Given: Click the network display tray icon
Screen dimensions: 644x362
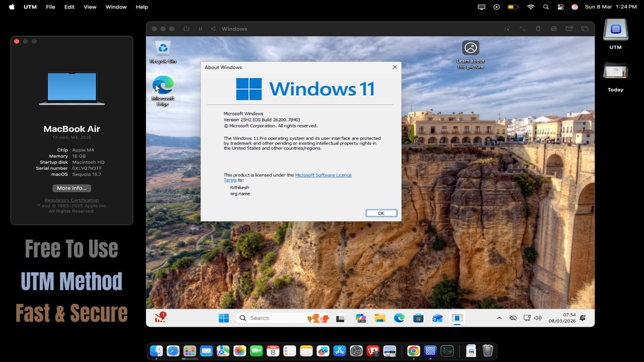Looking at the screenshot, I should tap(527, 318).
